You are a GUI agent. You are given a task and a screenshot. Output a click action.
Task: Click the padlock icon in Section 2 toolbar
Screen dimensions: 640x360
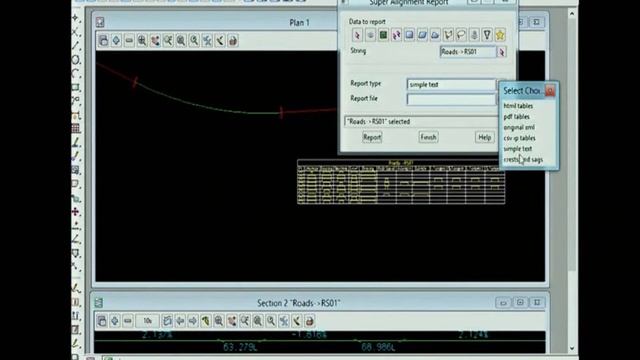pyautogui.click(x=310, y=321)
